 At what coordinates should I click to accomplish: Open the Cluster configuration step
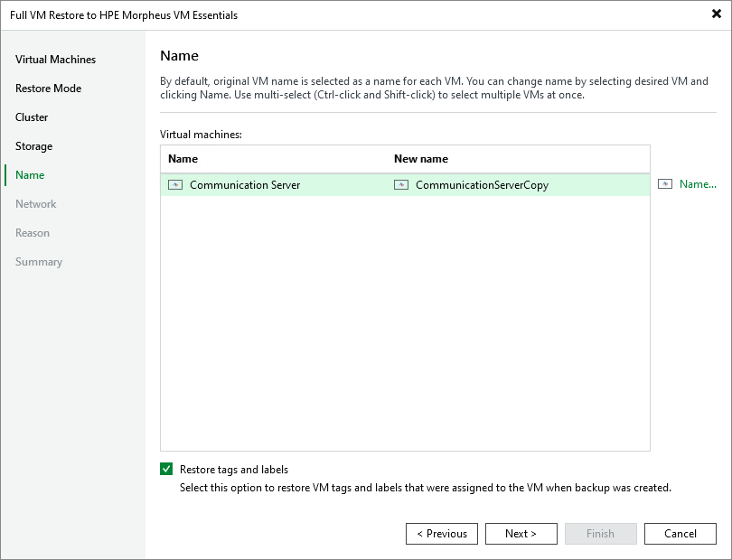click(32, 117)
